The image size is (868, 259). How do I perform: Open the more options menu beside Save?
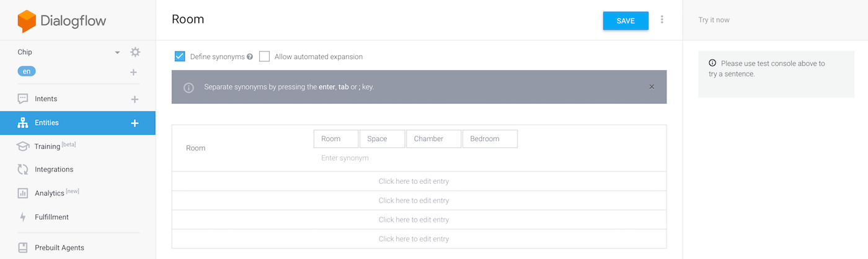click(662, 20)
